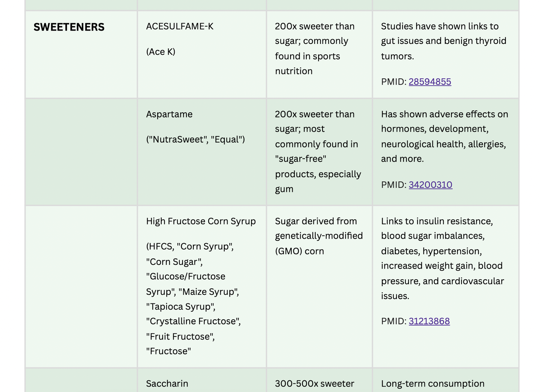Click the benign thyroid tumors studies text

pyautogui.click(x=444, y=41)
